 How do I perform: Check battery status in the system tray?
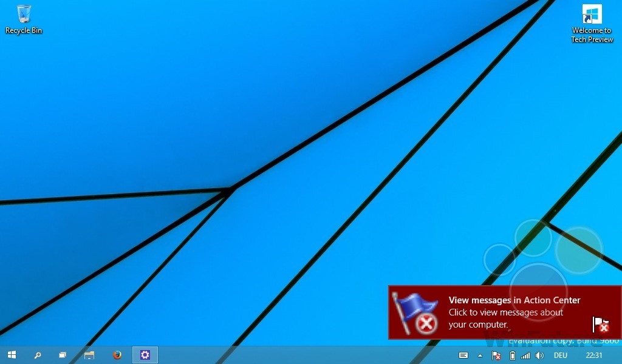[x=511, y=356]
